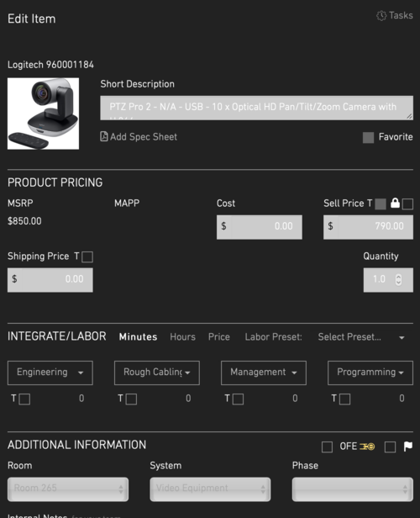This screenshot has width=420, height=518.
Task: Switch labor view to Hours
Action: point(182,336)
